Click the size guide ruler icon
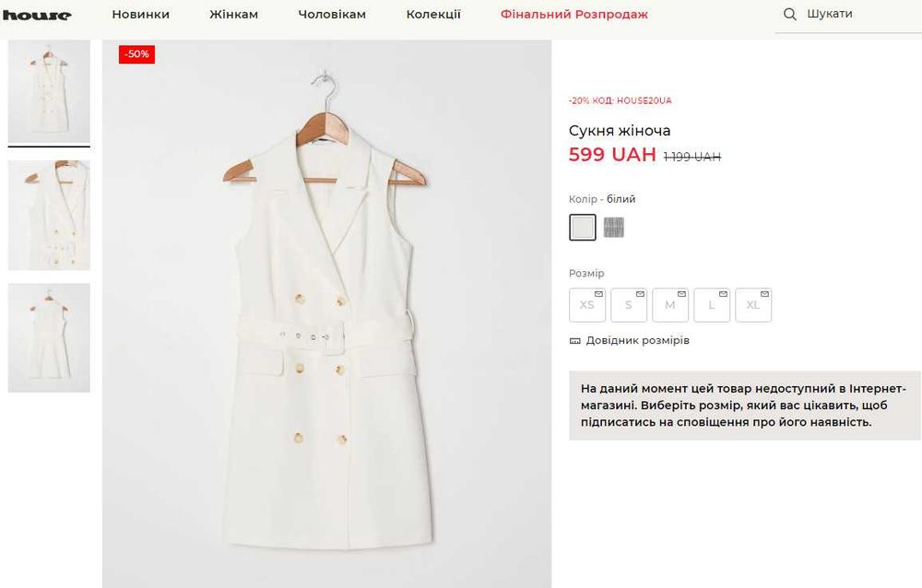Viewport: 922px width, 588px height. [575, 341]
